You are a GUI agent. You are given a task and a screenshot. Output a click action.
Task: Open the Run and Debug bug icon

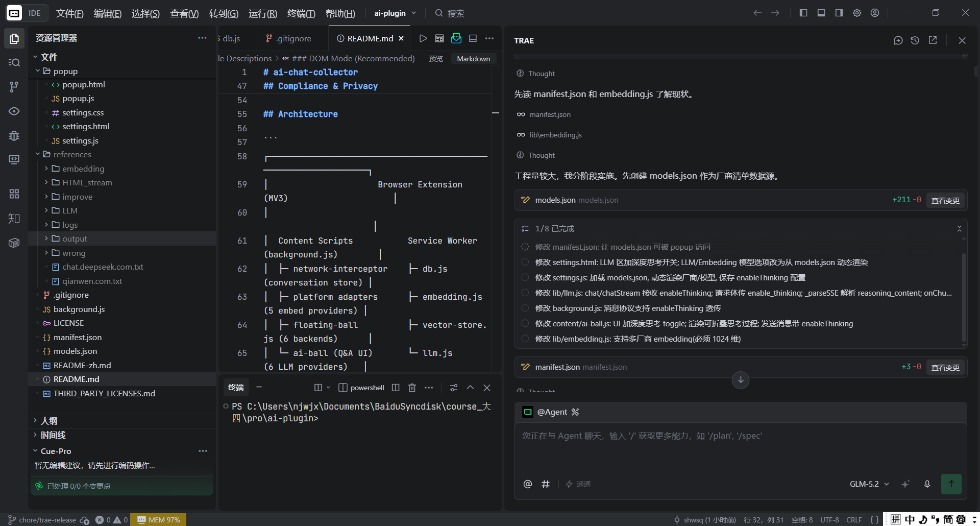click(x=14, y=135)
